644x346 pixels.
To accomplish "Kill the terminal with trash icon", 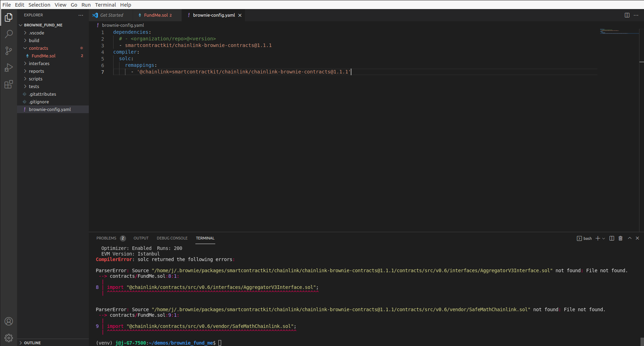I will [x=620, y=238].
